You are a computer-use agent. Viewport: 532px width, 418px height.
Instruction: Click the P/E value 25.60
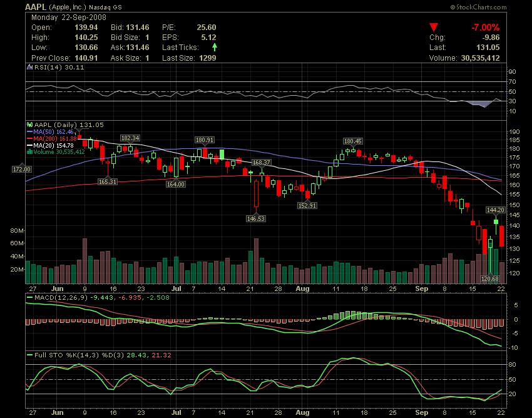[x=207, y=28]
